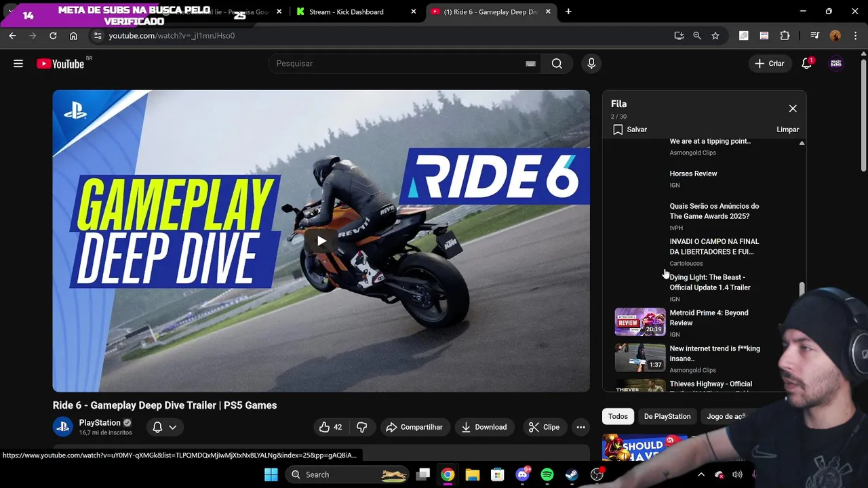Open File Explorer from taskbar
The image size is (868, 488).
coord(473,474)
